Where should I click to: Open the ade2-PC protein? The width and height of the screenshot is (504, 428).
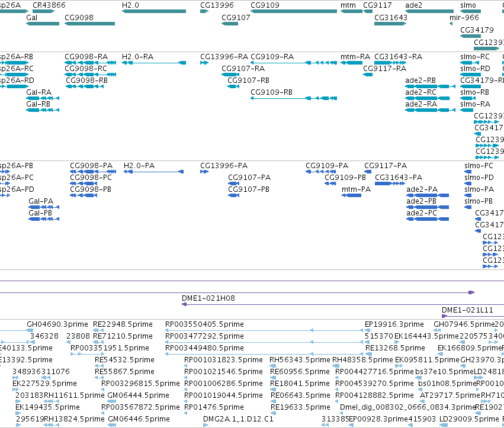[428, 219]
